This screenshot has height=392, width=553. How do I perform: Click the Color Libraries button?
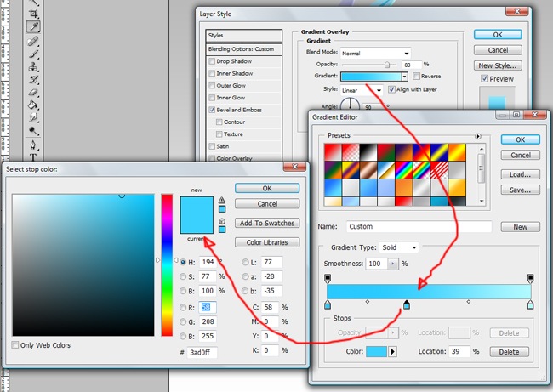pos(267,242)
